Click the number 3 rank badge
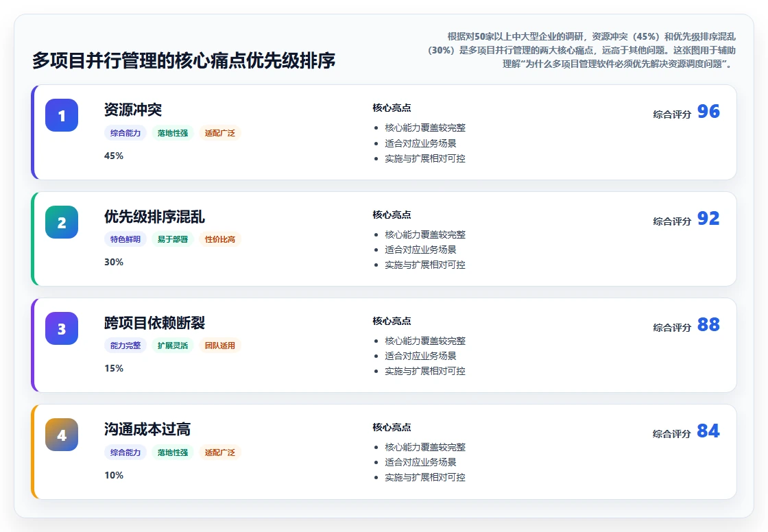Viewport: 768px width, 532px height. click(x=62, y=328)
